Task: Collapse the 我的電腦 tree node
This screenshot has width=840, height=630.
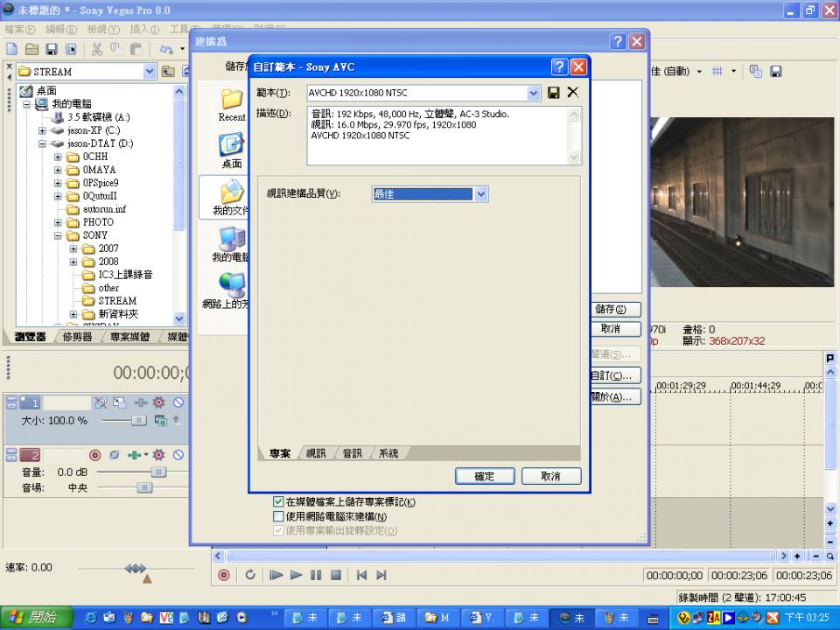Action: (26, 104)
